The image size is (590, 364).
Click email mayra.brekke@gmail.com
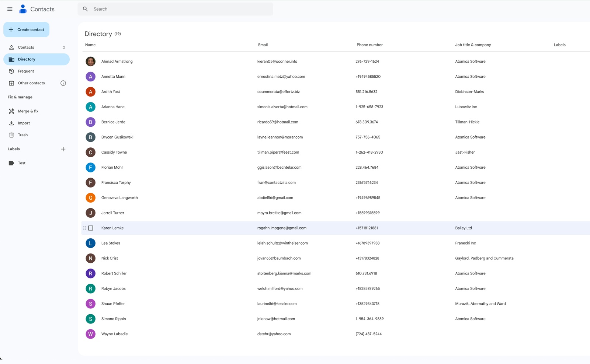(279, 213)
